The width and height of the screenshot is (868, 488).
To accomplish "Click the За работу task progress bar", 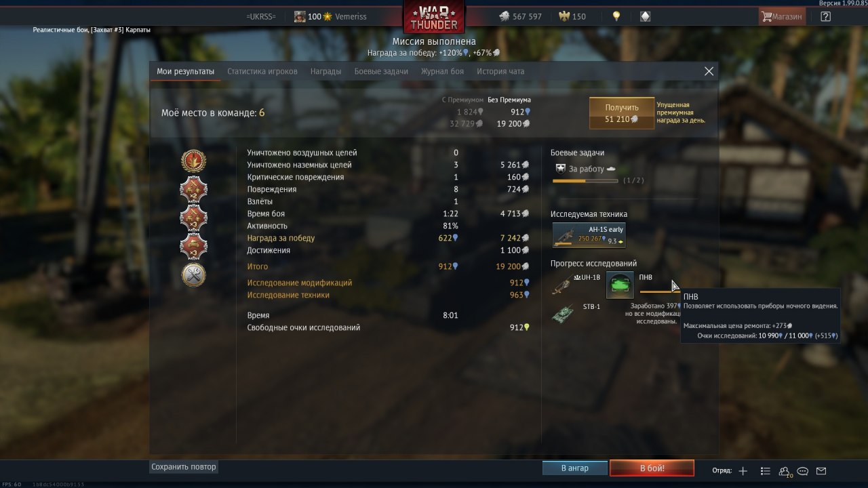I will [585, 181].
